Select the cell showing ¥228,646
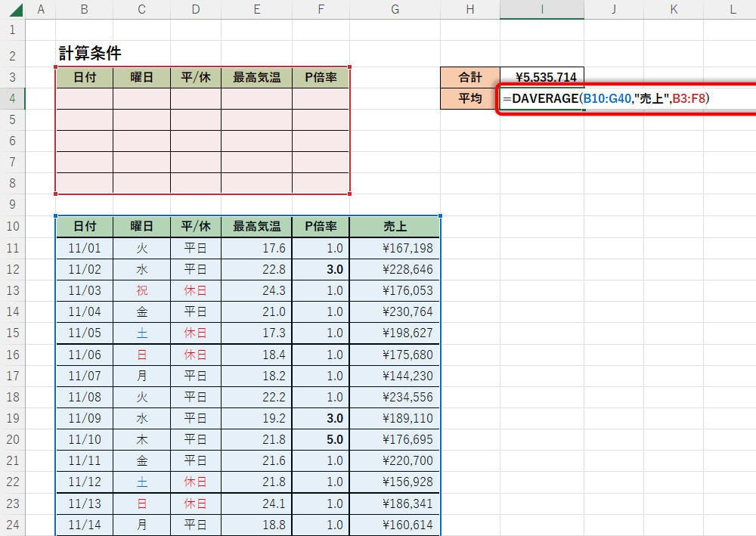756x536 pixels. [x=395, y=269]
